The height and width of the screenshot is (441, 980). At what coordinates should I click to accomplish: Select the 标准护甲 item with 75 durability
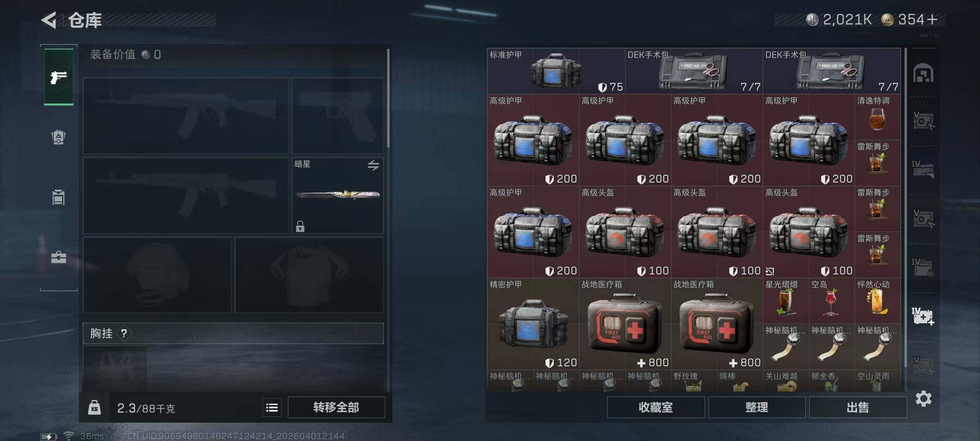(x=556, y=71)
